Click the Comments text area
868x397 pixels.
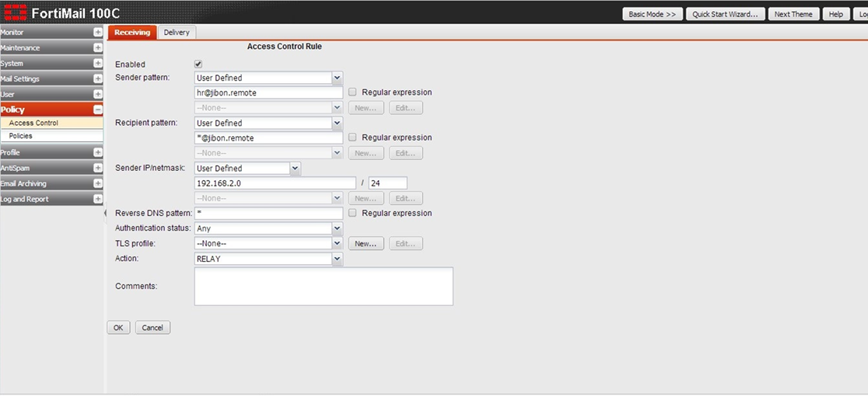[324, 287]
